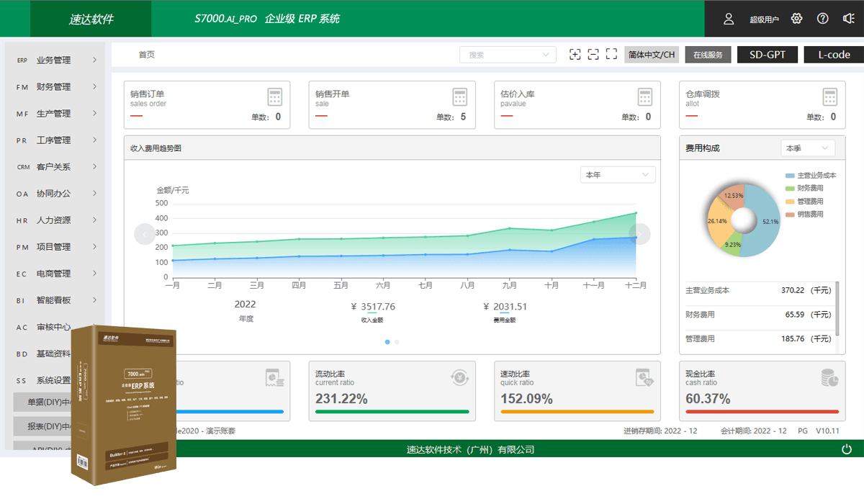The width and height of the screenshot is (864, 504).
Task: Click the 仓库调拨 calculator icon
Action: 830,96
